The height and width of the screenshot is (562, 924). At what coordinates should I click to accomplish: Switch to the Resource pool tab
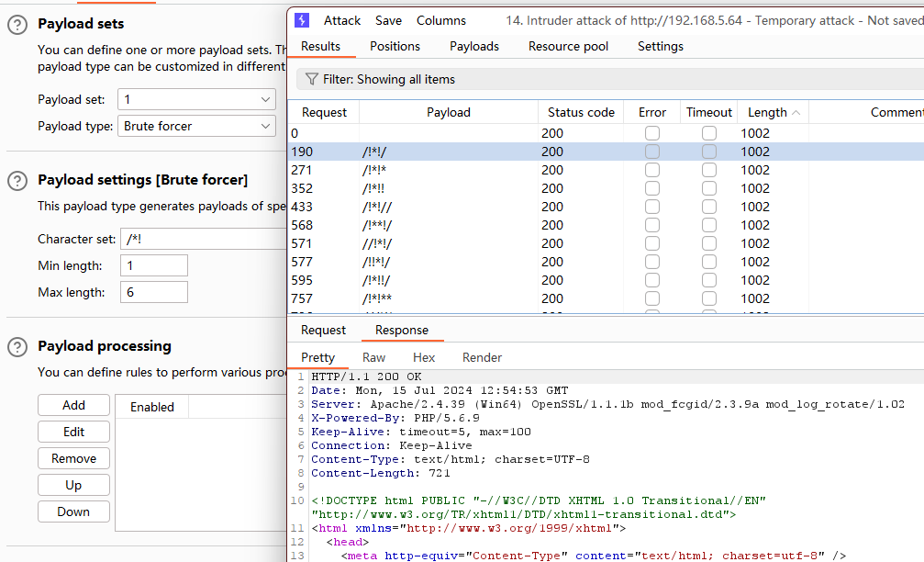(x=568, y=46)
